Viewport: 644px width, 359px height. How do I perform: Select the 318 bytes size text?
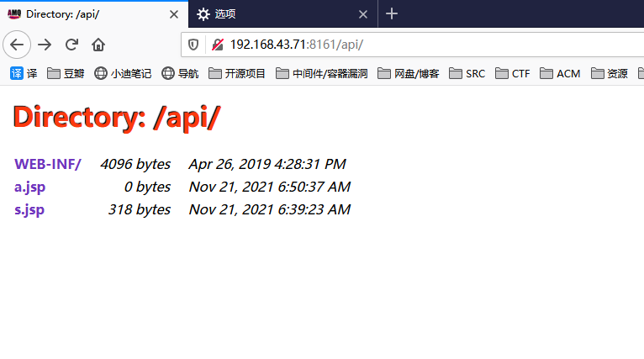pos(140,210)
